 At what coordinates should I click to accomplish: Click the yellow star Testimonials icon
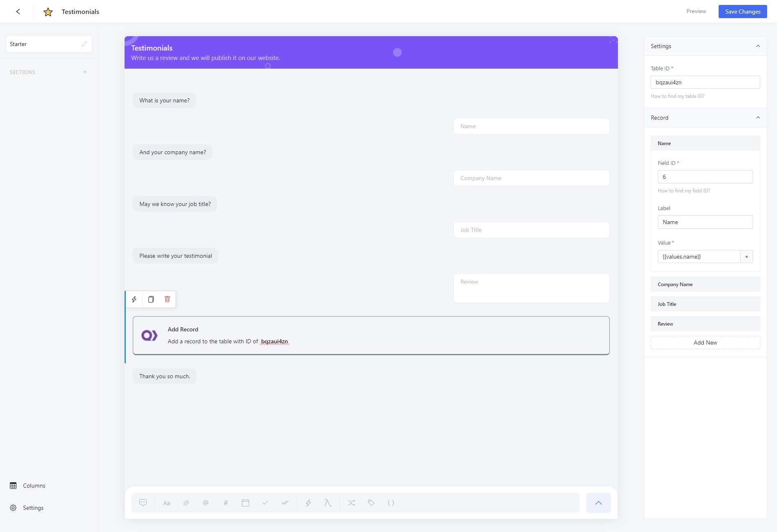click(48, 12)
